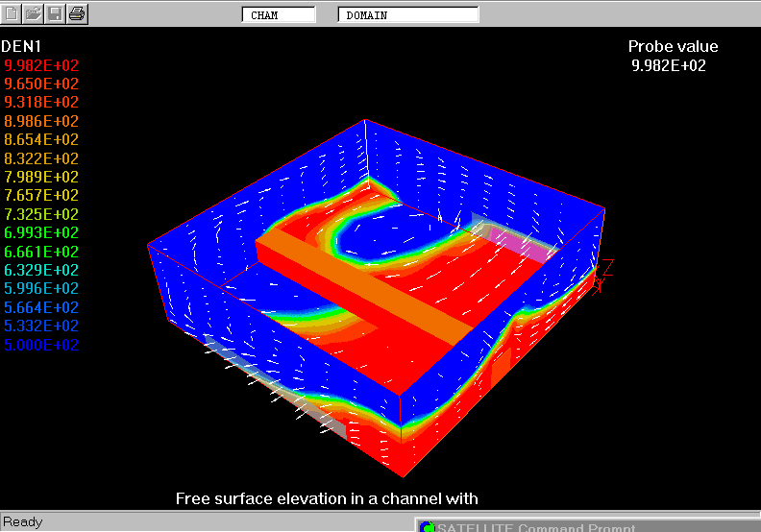Pick the 5.996E+02 cyan legend entry
The height and width of the screenshot is (532, 761).
pos(41,289)
